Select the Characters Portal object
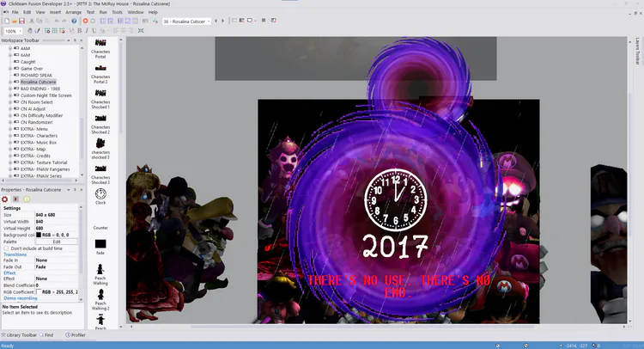The width and height of the screenshot is (644, 349). point(100,48)
